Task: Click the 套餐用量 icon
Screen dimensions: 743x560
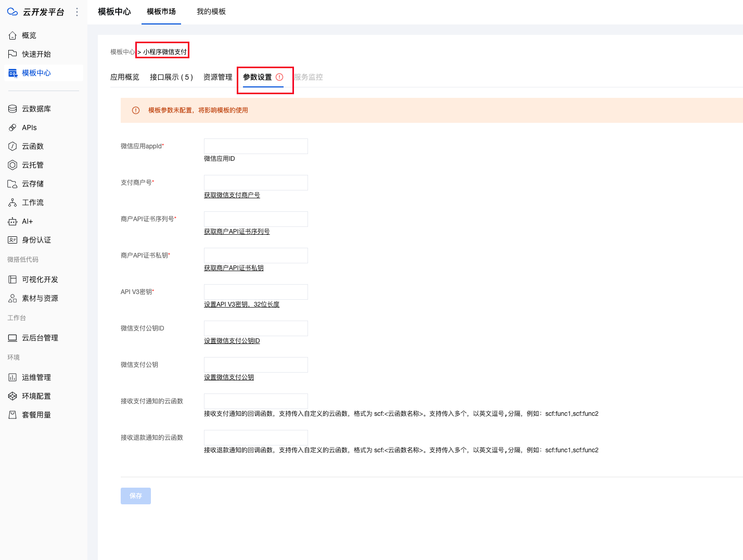Action: click(12, 415)
